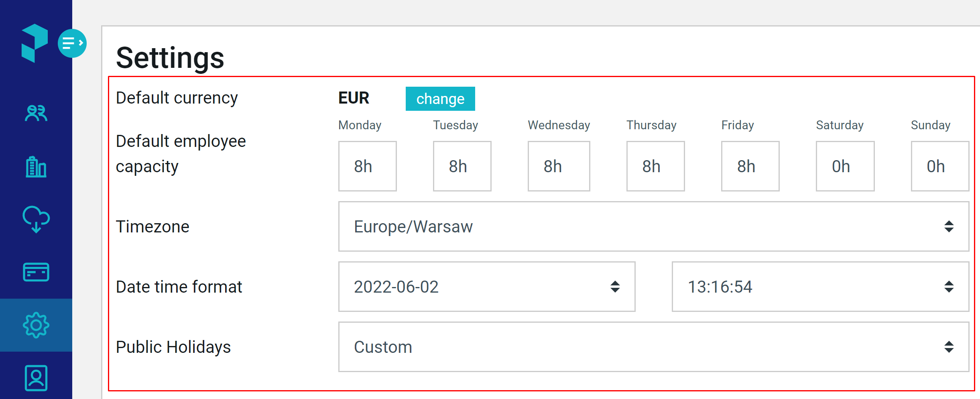Image resolution: width=980 pixels, height=399 pixels.
Task: Open the time format 13:16:54 dropdown
Action: click(x=821, y=287)
